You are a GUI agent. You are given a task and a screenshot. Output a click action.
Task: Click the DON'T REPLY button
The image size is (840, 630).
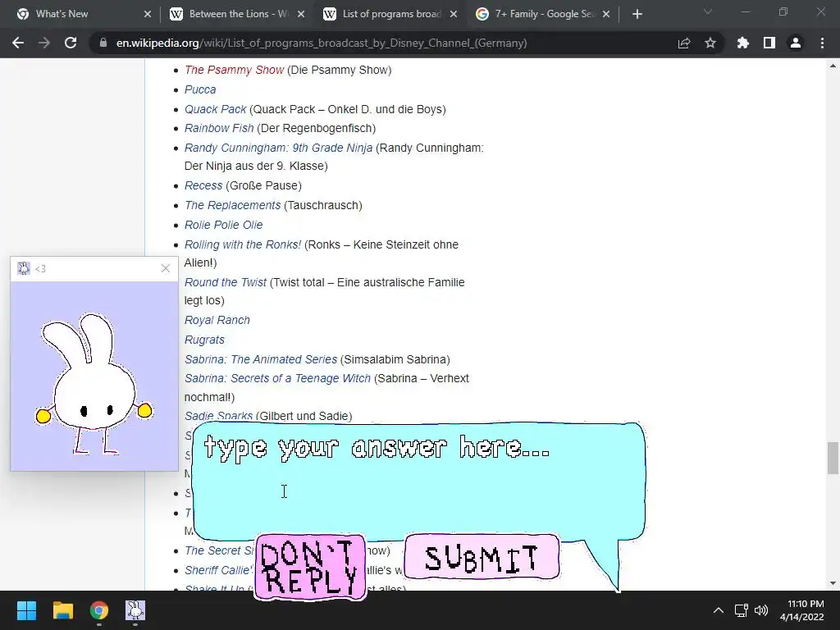[x=310, y=567]
